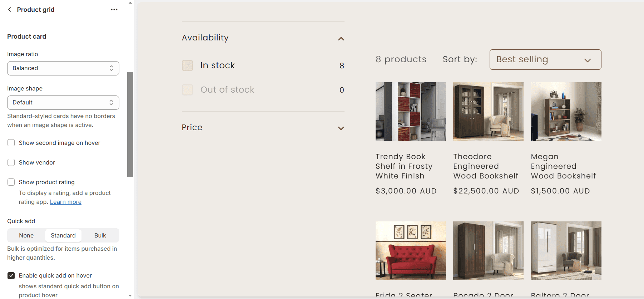Tick the Show product rating checkbox
The image size is (644, 299).
point(11,182)
